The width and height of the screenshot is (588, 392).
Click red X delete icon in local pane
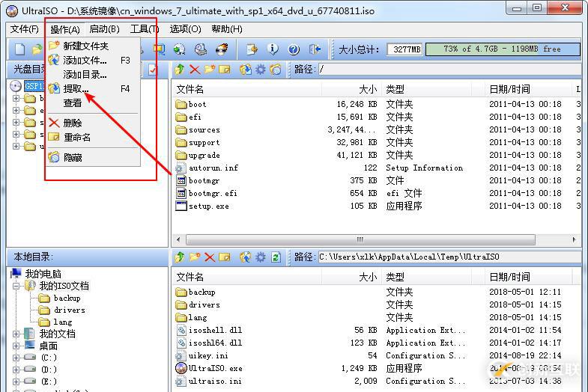tap(210, 257)
